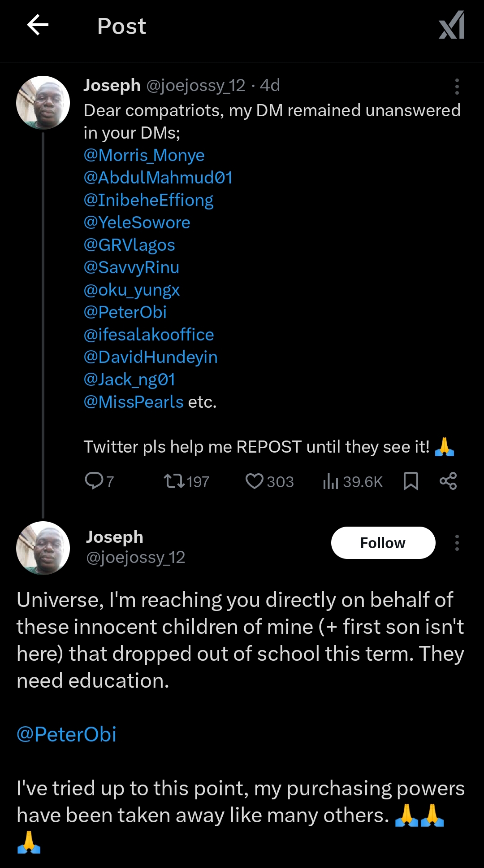Bookmark the first Joseph tweet
This screenshot has height=868, width=484.
411,481
